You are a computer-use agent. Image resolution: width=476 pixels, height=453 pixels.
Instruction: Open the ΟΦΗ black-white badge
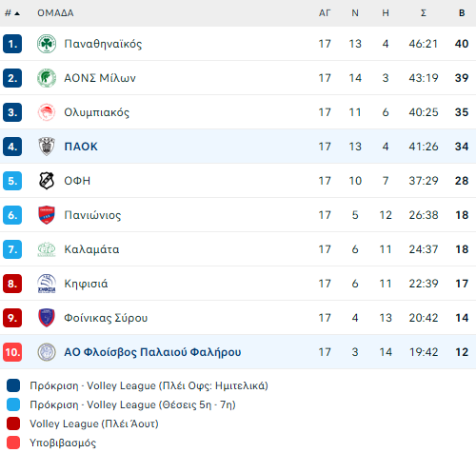(47, 181)
